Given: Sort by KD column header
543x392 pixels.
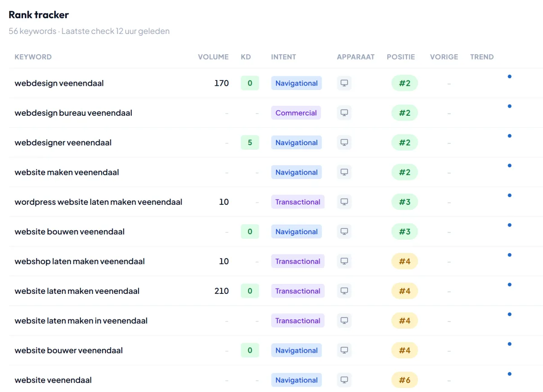Looking at the screenshot, I should click(246, 57).
